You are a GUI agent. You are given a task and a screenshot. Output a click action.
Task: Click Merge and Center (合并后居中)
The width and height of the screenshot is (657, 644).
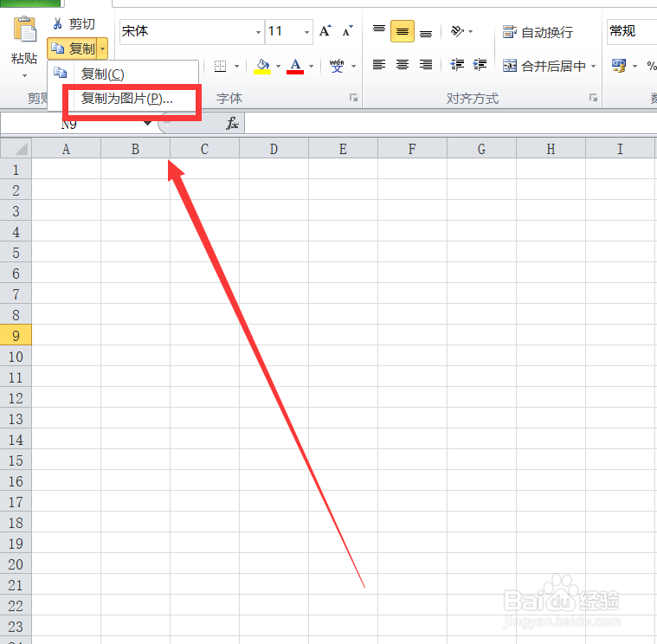(x=544, y=66)
